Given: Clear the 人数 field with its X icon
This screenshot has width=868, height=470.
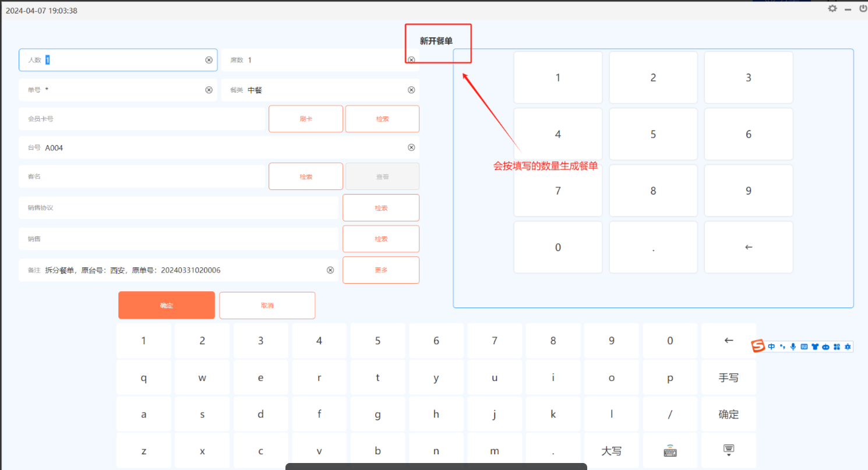Looking at the screenshot, I should 209,60.
